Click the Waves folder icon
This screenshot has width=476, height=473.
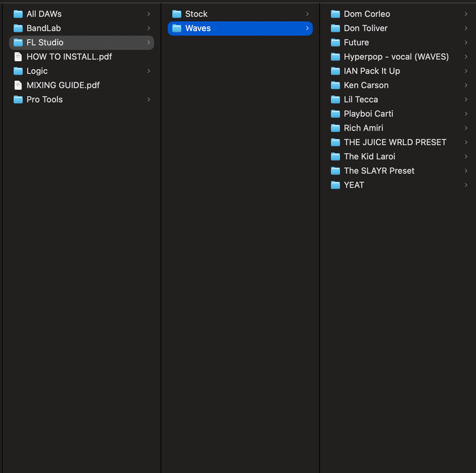[x=177, y=28]
